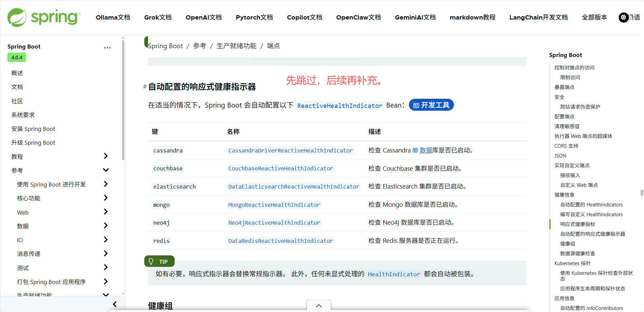Viewport: 644px width, 312px height.
Task: Open MongoReactiveHealthIndicator link
Action: (274, 205)
